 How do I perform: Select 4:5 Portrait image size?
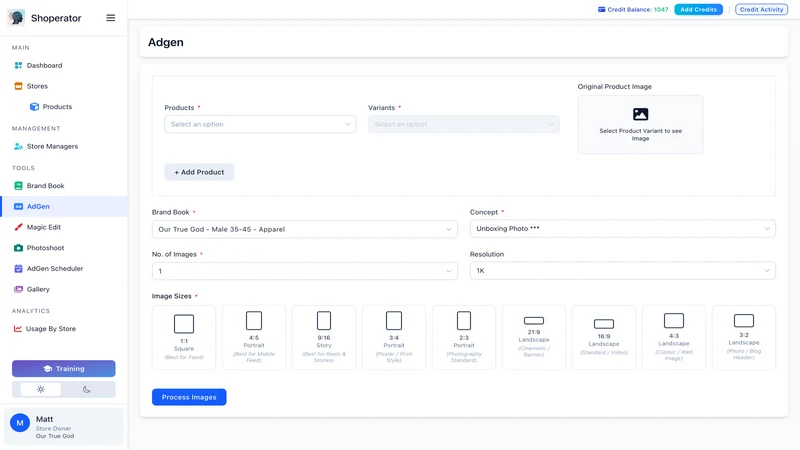254,337
